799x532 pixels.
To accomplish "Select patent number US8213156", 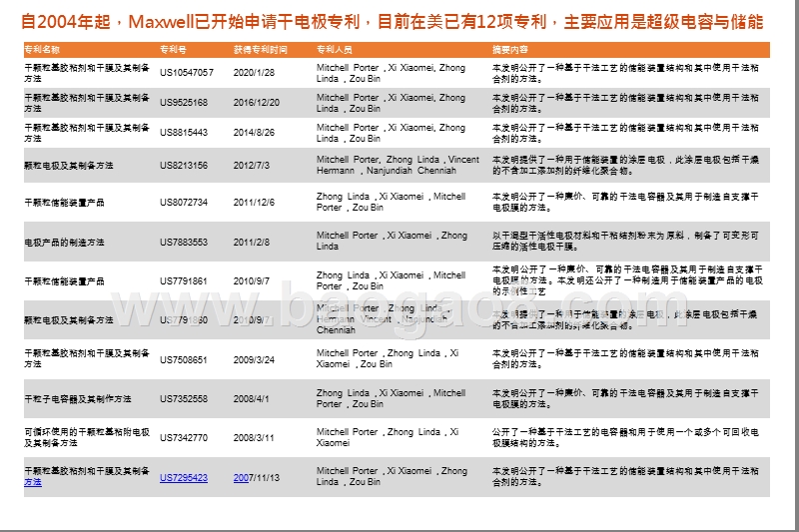I will click(184, 166).
